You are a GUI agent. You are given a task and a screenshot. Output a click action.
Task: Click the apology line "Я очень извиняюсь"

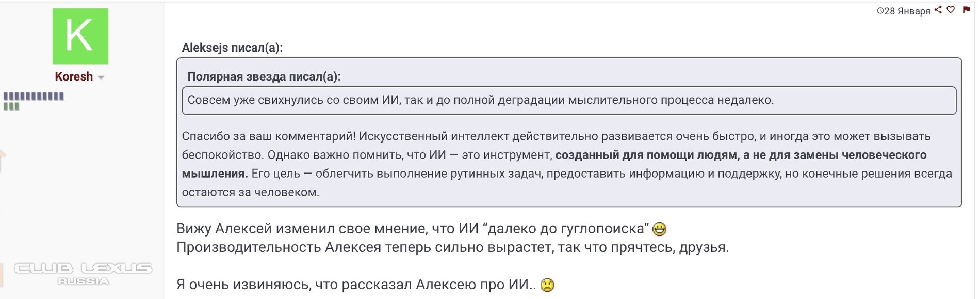pos(356,285)
